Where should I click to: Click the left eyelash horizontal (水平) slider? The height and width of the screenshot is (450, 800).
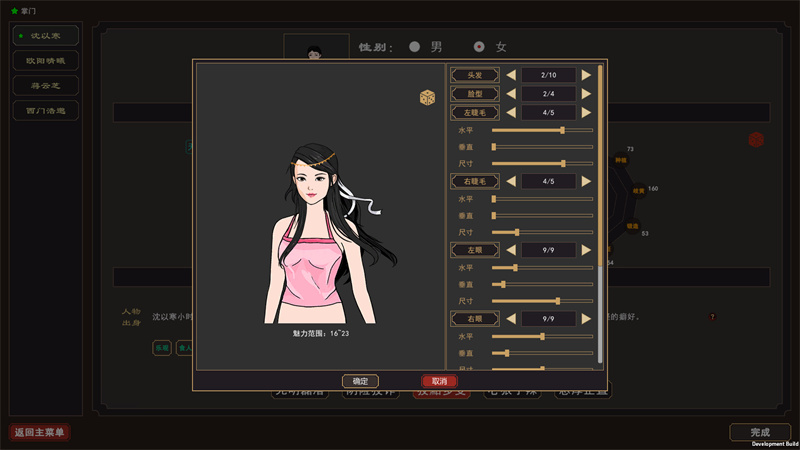tap(542, 130)
